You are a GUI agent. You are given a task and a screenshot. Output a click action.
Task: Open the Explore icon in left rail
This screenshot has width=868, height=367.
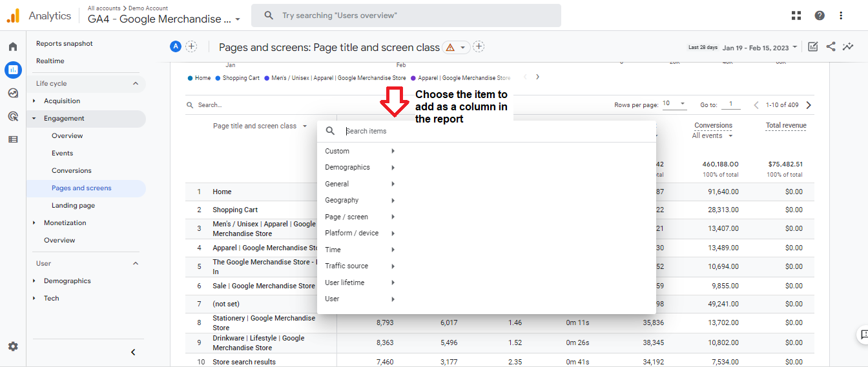pos(13,93)
